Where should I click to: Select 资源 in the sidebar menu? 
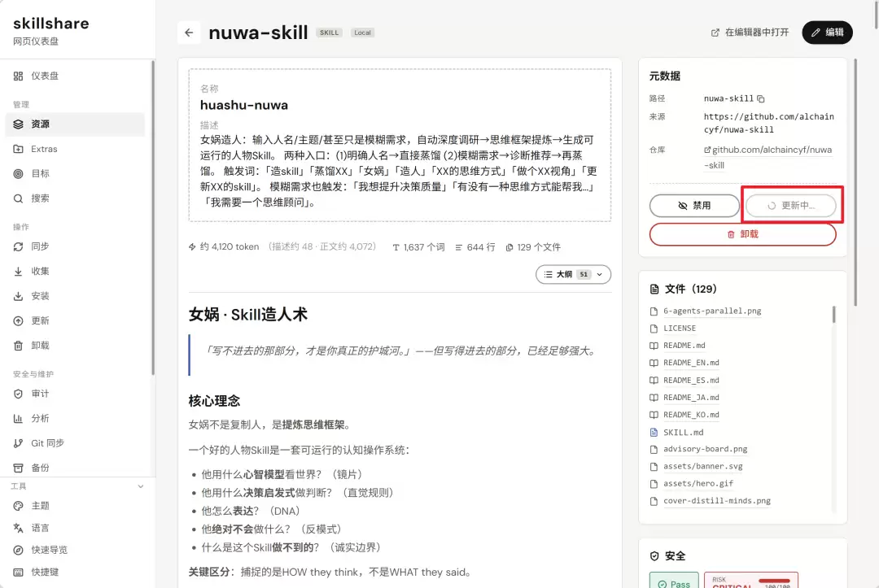pos(75,124)
